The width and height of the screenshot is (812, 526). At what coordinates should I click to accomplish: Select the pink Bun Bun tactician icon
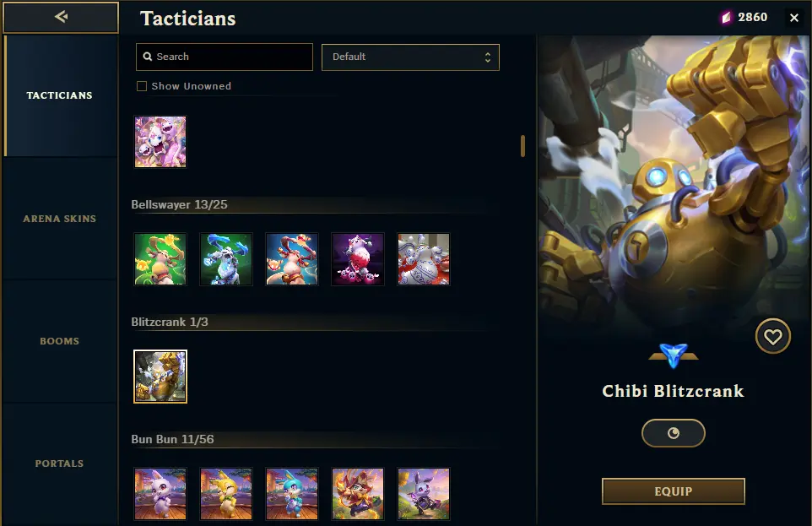tap(160, 494)
